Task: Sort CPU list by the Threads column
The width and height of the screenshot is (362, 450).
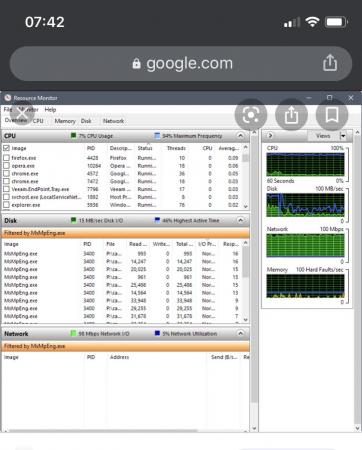Action: pos(176,148)
